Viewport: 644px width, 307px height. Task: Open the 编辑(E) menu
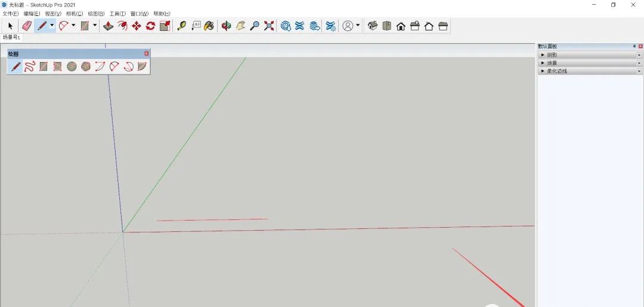click(x=32, y=14)
